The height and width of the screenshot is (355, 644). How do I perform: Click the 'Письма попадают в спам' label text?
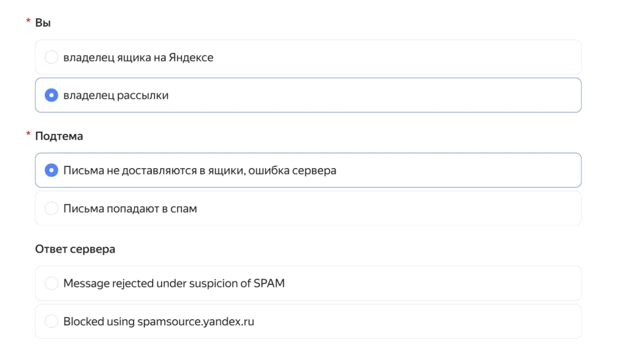pos(130,209)
